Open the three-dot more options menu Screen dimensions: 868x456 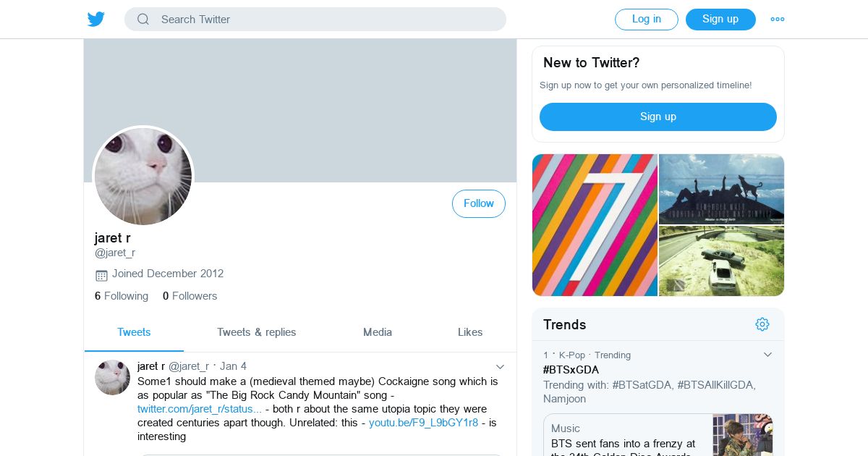tap(778, 20)
